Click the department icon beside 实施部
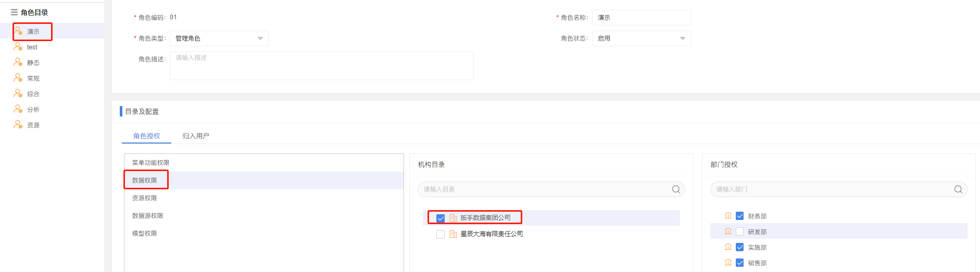Viewport: 980px width, 272px height. pyautogui.click(x=728, y=247)
